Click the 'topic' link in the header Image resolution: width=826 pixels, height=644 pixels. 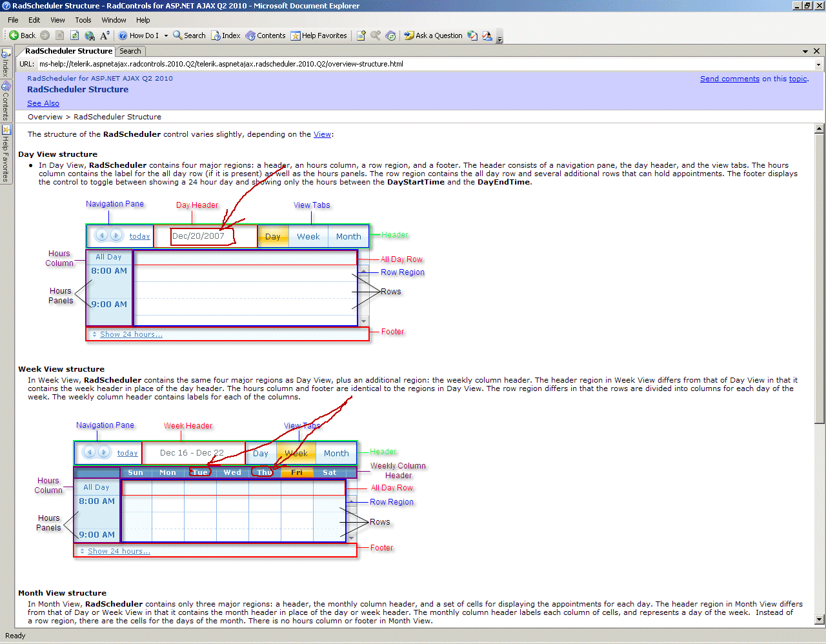(x=798, y=79)
